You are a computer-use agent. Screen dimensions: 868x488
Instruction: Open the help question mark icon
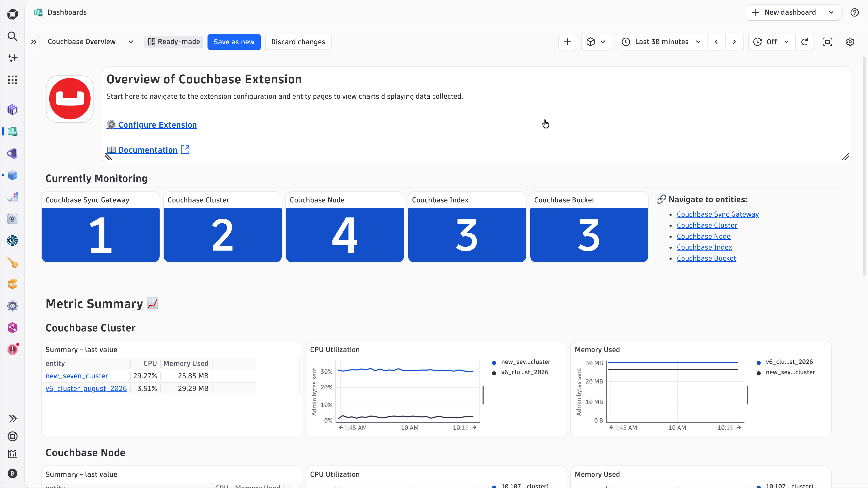[x=854, y=12]
